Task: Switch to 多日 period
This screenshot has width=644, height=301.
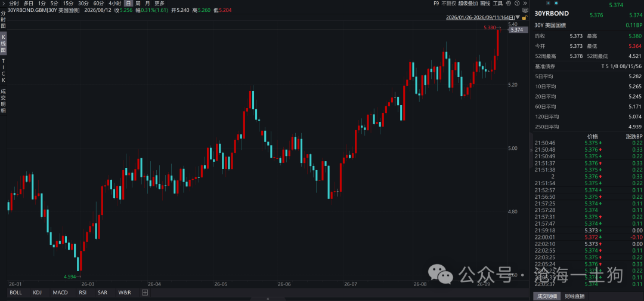Action: pos(29,3)
